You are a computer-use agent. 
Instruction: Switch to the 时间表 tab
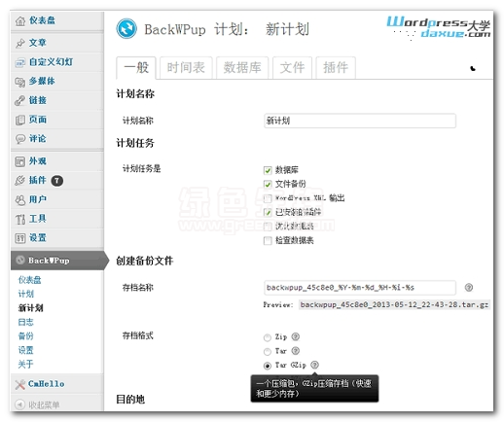(186, 68)
